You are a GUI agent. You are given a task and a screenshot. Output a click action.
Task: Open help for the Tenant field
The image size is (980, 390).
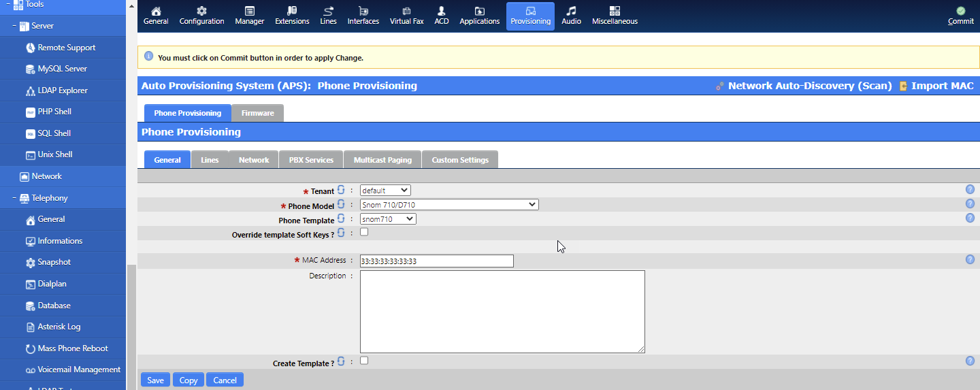click(x=970, y=190)
